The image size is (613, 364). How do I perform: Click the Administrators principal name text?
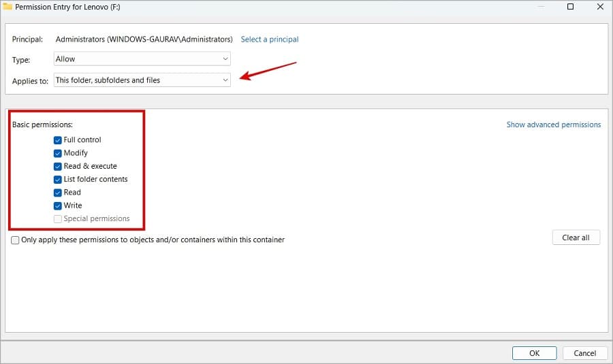point(144,39)
